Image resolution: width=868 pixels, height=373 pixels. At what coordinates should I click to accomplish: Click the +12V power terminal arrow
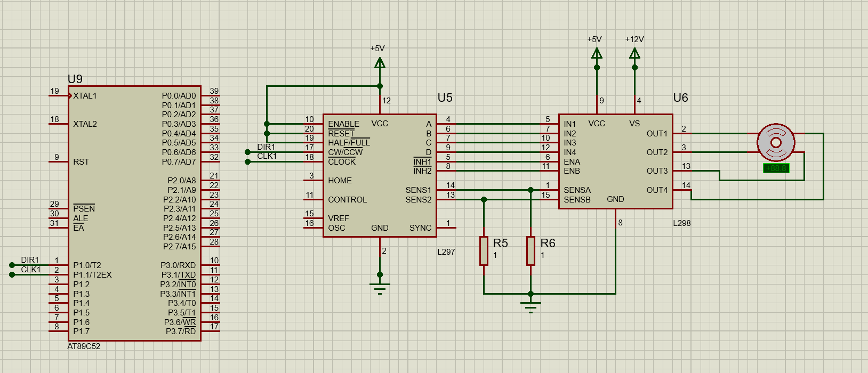tap(634, 54)
